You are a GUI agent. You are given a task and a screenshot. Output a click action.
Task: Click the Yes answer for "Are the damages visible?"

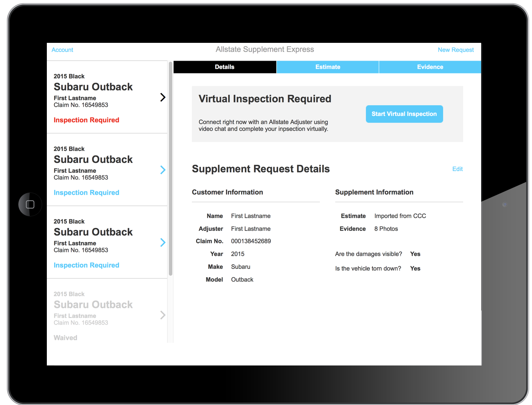pyautogui.click(x=415, y=254)
